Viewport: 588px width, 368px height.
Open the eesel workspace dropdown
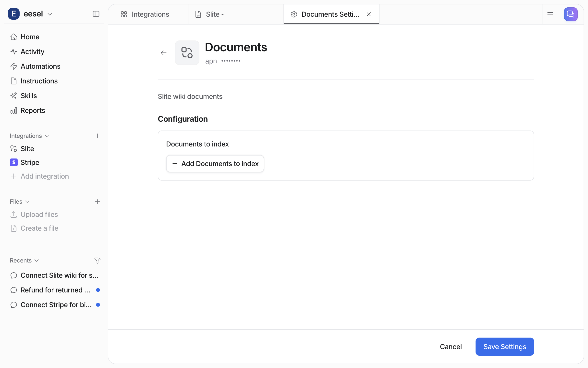38,14
